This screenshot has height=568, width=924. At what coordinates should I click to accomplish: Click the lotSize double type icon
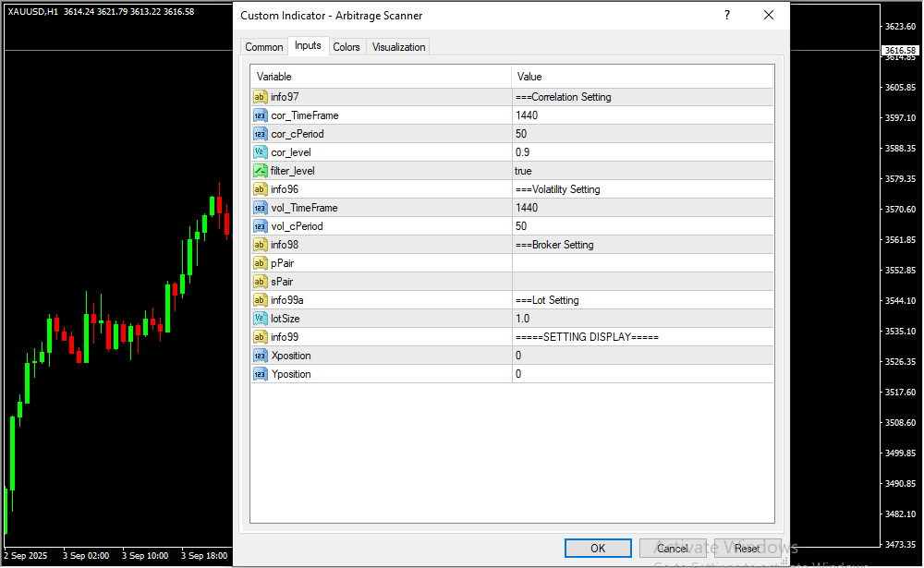260,319
